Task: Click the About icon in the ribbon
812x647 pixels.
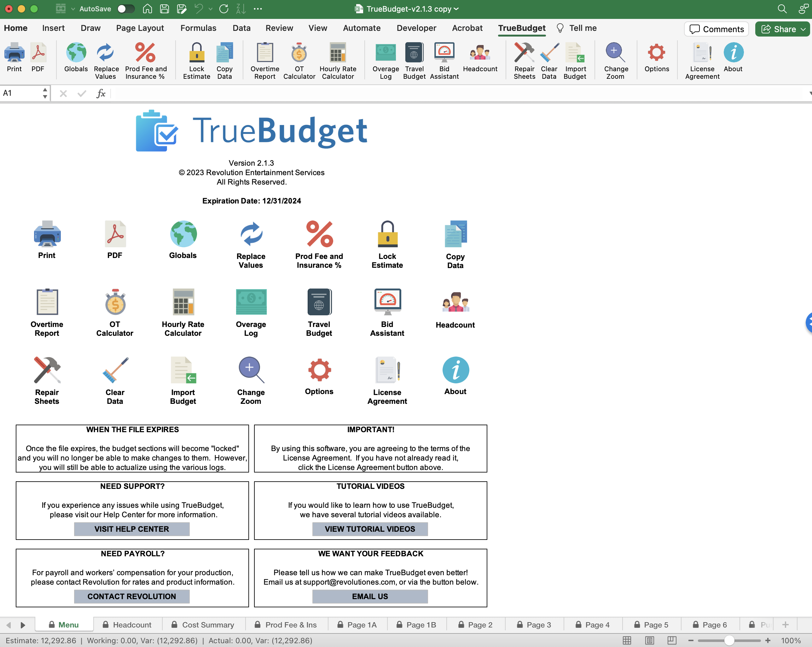Action: point(733,57)
